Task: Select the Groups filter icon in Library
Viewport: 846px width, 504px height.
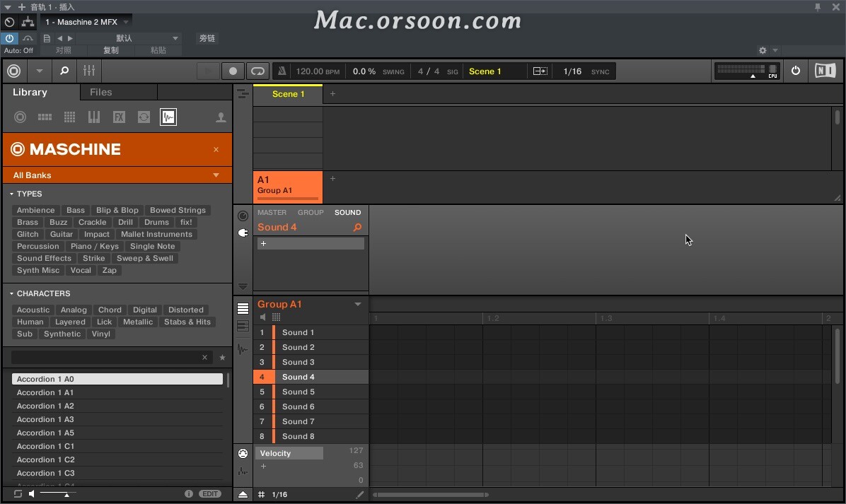Action: point(45,117)
